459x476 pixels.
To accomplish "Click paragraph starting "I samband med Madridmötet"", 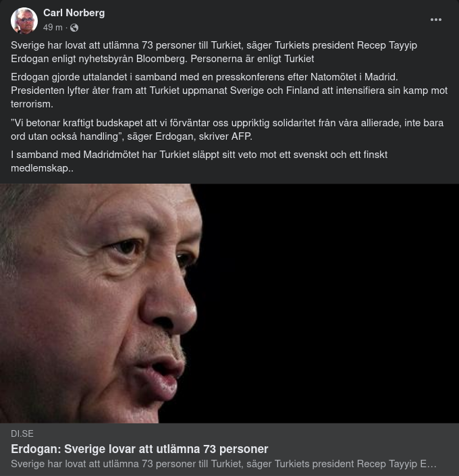I will pyautogui.click(x=199, y=161).
